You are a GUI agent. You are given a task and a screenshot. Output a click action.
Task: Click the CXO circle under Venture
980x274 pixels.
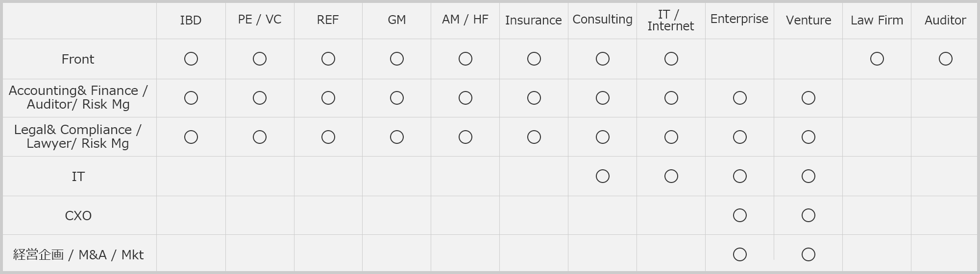coord(808,215)
